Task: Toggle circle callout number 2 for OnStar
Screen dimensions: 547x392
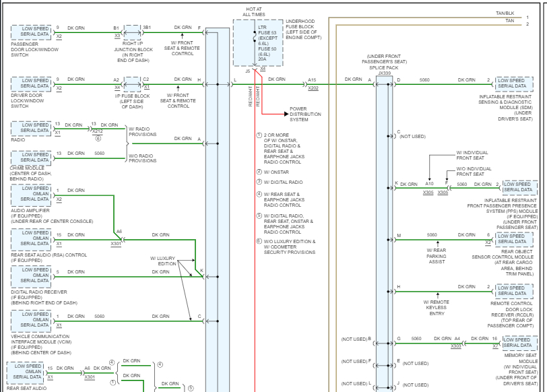Action: pyautogui.click(x=259, y=172)
